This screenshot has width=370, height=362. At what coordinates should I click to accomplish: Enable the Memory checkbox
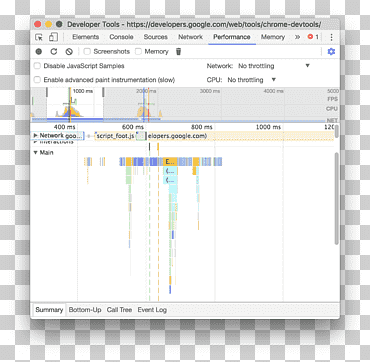click(x=138, y=52)
